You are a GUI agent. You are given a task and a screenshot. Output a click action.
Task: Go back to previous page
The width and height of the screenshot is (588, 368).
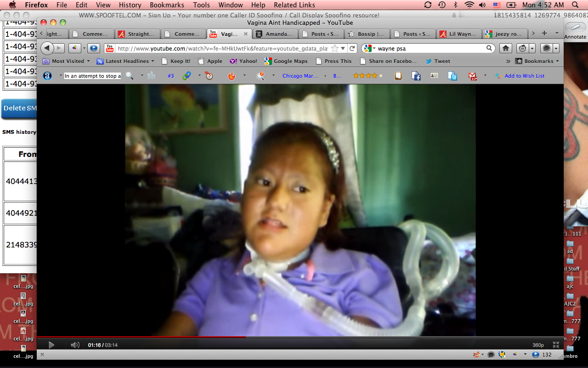coord(47,48)
